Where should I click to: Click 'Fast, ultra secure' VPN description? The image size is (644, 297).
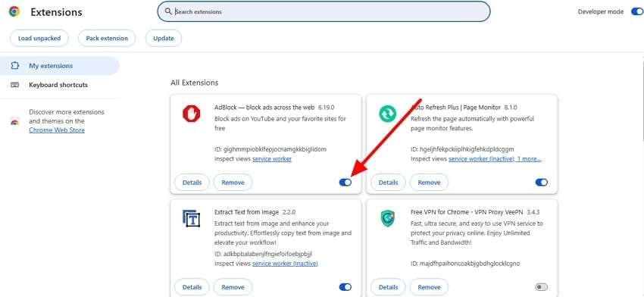tap(477, 233)
